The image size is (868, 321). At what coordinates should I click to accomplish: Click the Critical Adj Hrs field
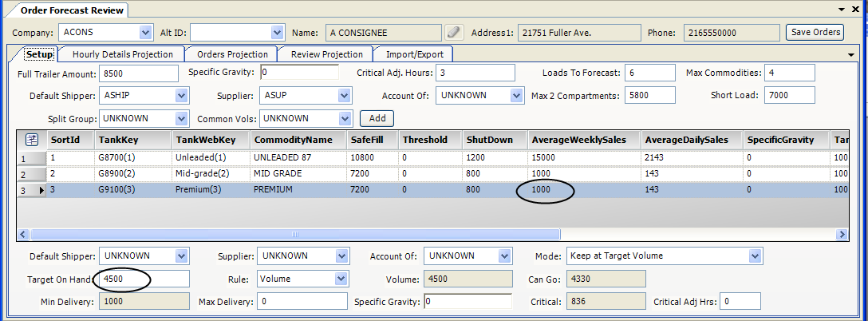click(740, 302)
